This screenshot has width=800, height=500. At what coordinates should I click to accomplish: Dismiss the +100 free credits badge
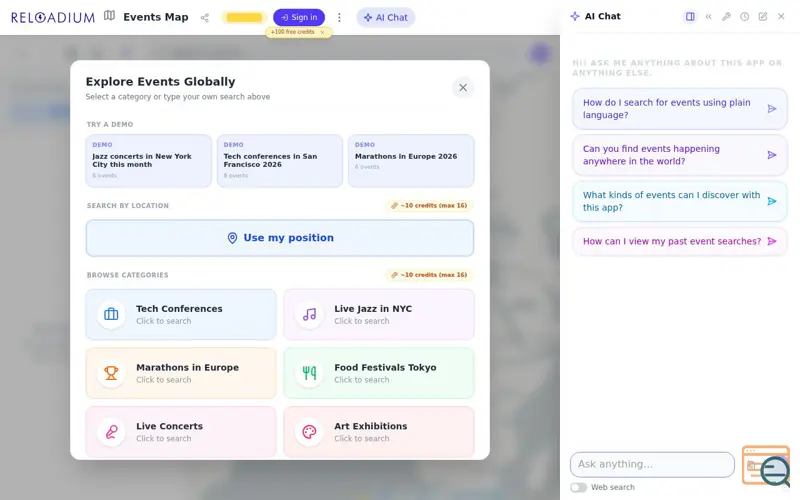tap(322, 32)
